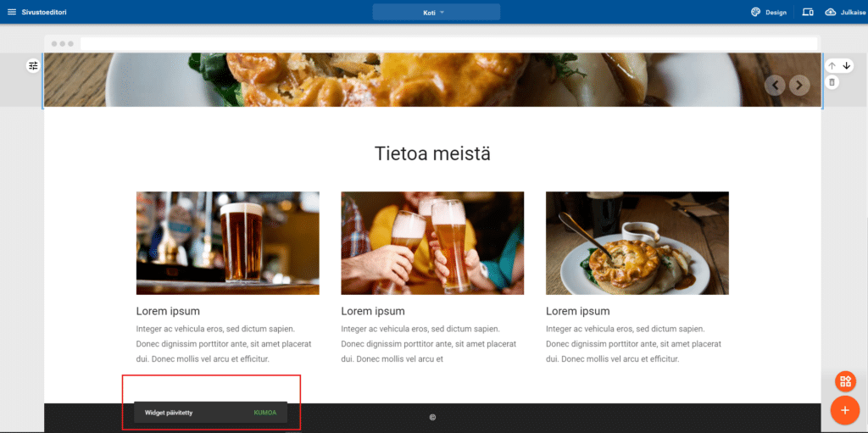Move section down with the arrow

pyautogui.click(x=846, y=65)
